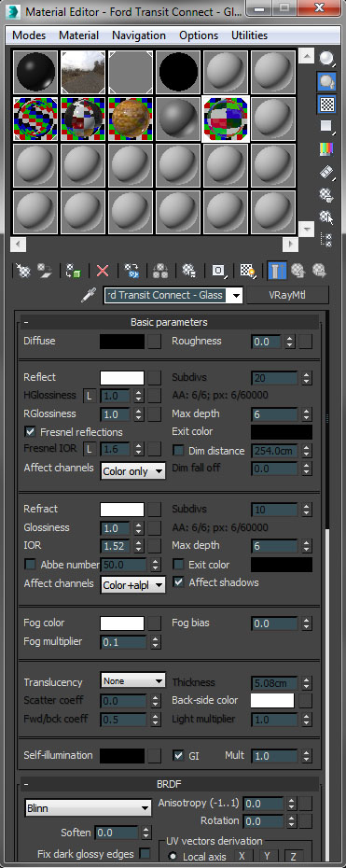Viewport: 346px width, 868px height.
Task: Select the road environment photo sample slot
Action: point(83,72)
